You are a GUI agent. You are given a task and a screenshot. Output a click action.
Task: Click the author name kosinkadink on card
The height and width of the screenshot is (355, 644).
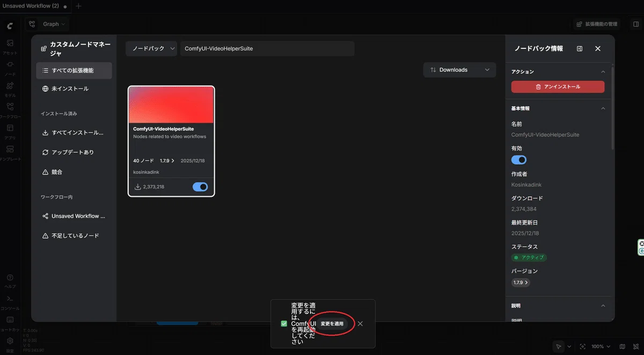click(146, 172)
